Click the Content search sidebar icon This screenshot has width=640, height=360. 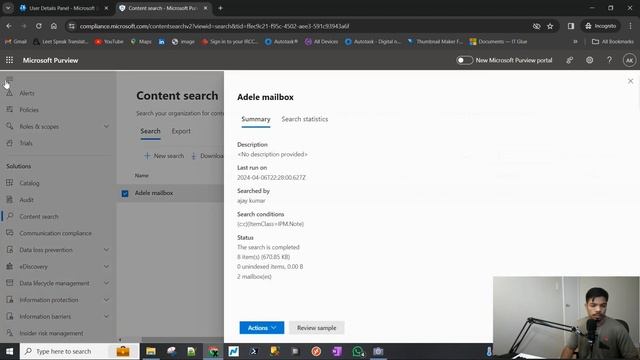[x=9, y=216]
